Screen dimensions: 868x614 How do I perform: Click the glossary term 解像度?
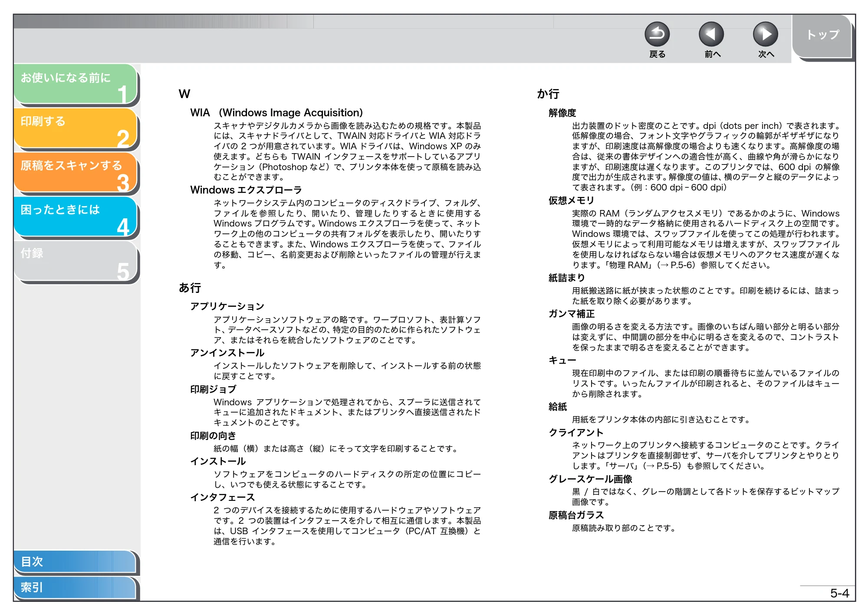point(562,113)
